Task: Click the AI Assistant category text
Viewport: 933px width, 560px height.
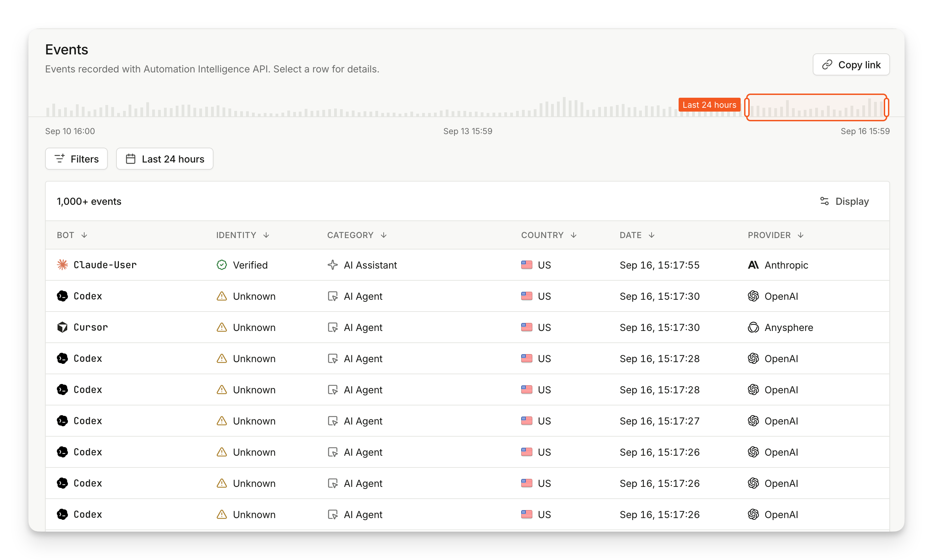Action: click(370, 265)
